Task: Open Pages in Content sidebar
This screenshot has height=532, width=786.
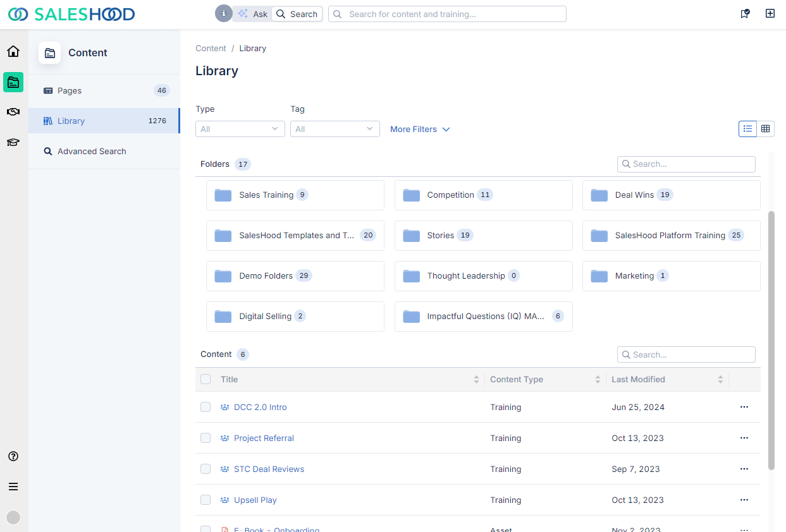Action: point(104,90)
